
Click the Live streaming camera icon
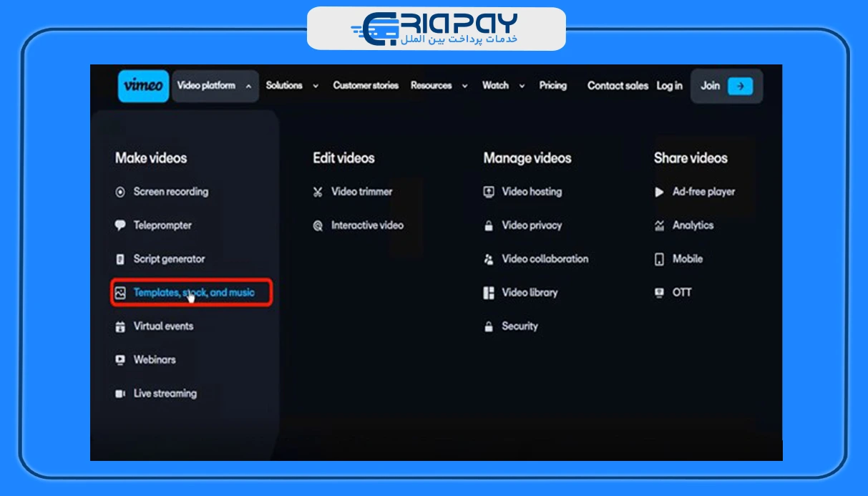120,394
